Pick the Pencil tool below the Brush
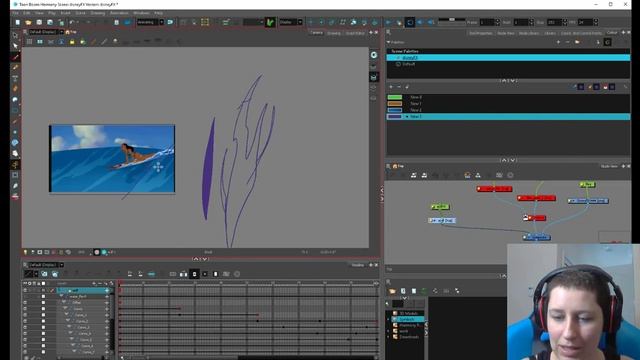This screenshot has height=360, width=640. 15,67
